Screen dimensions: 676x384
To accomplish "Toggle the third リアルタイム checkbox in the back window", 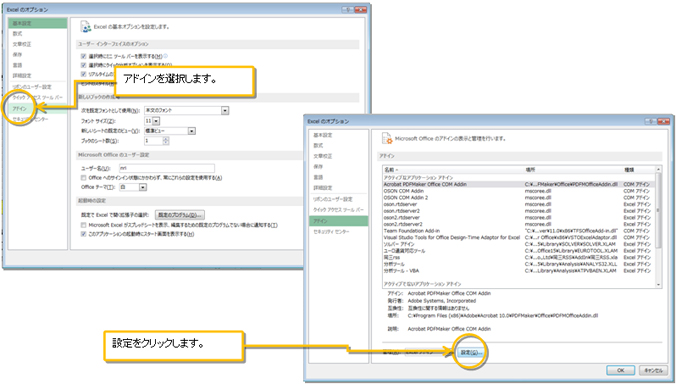I will tap(84, 74).
